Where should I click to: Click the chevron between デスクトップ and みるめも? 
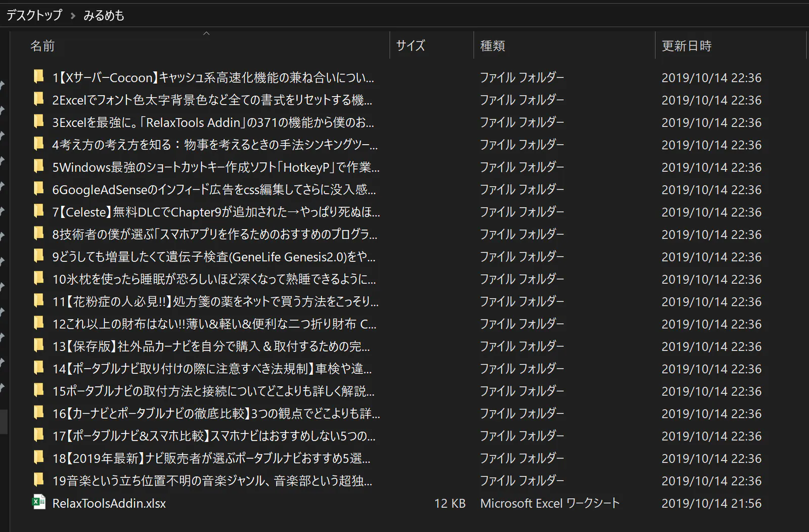click(x=73, y=16)
